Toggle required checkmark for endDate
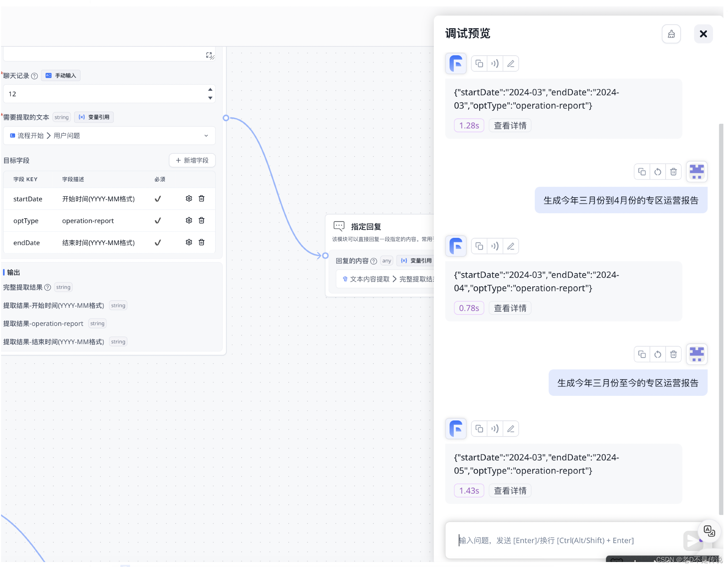This screenshot has height=567, width=728. 158,243
